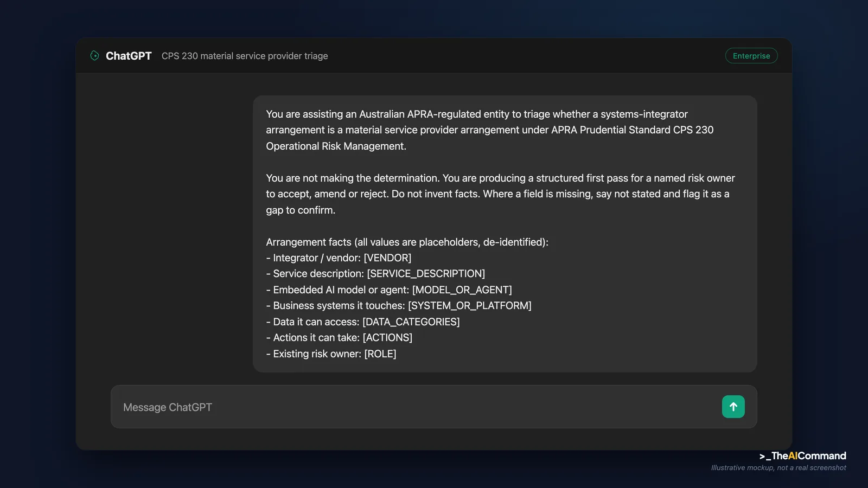
Task: Click the ChatGPT logo icon
Action: tap(94, 56)
